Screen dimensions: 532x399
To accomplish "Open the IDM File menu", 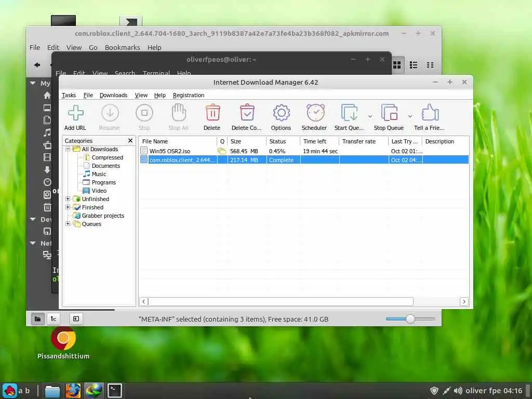I will [88, 95].
